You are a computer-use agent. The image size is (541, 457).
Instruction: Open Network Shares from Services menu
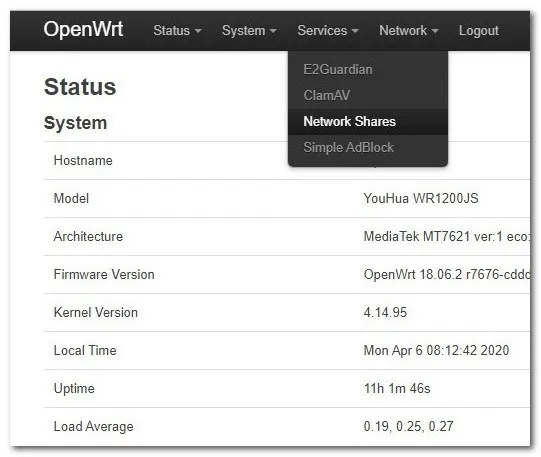(368, 121)
